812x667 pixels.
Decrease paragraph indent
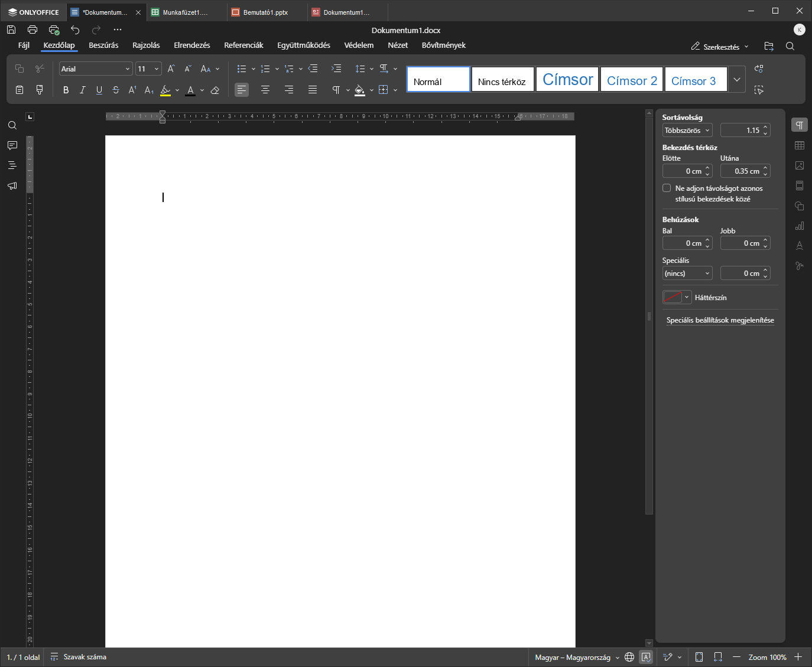(313, 69)
